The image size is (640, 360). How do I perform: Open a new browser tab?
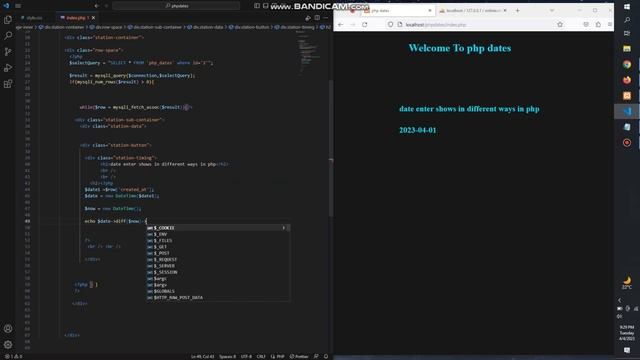pyautogui.click(x=518, y=11)
